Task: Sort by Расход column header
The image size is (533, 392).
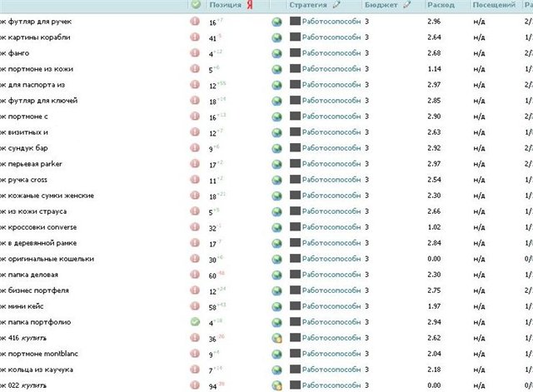Action: click(441, 5)
